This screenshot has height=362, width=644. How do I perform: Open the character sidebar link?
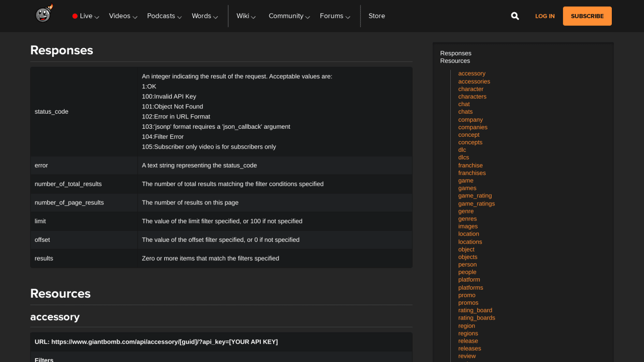[471, 89]
